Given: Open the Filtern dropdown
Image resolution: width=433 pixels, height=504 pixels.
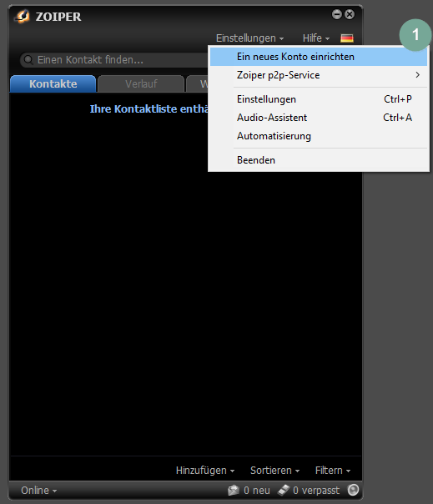Looking at the screenshot, I should click(x=333, y=471).
